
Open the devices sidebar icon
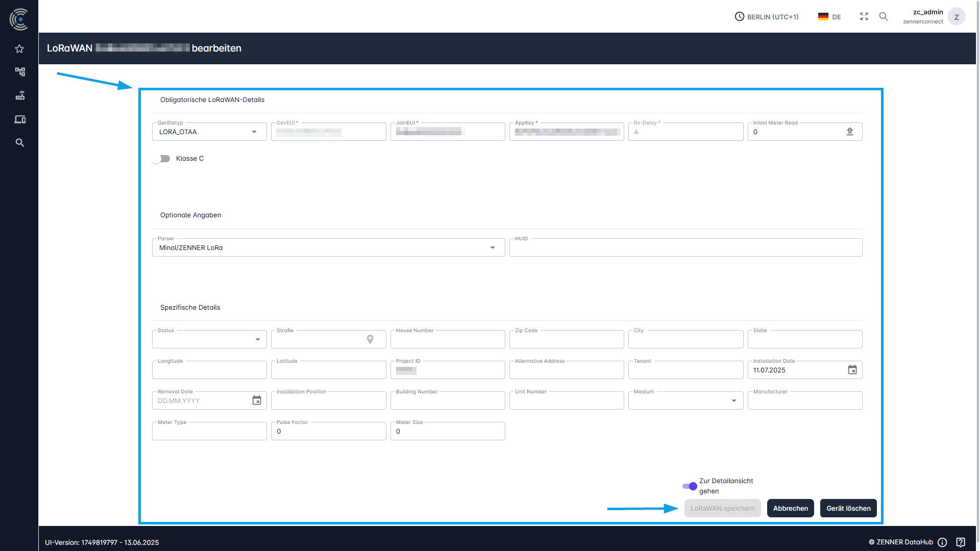point(19,119)
